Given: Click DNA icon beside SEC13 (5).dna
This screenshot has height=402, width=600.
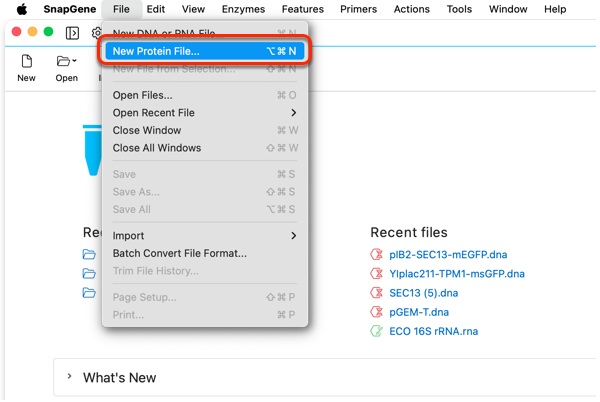Looking at the screenshot, I should click(377, 293).
